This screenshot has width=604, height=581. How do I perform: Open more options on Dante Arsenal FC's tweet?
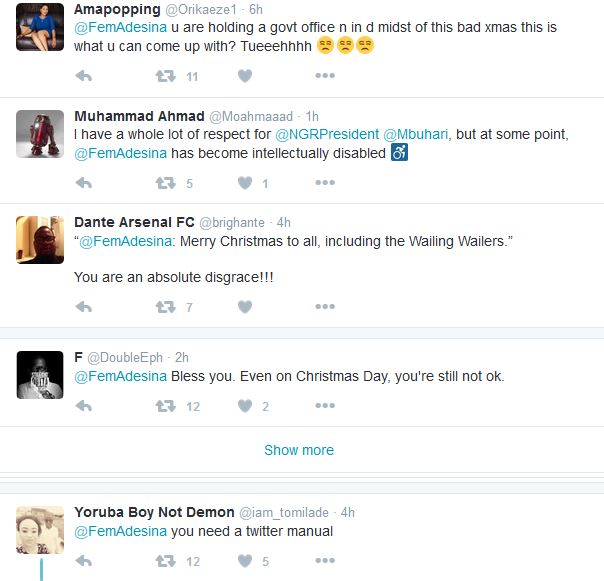click(325, 307)
